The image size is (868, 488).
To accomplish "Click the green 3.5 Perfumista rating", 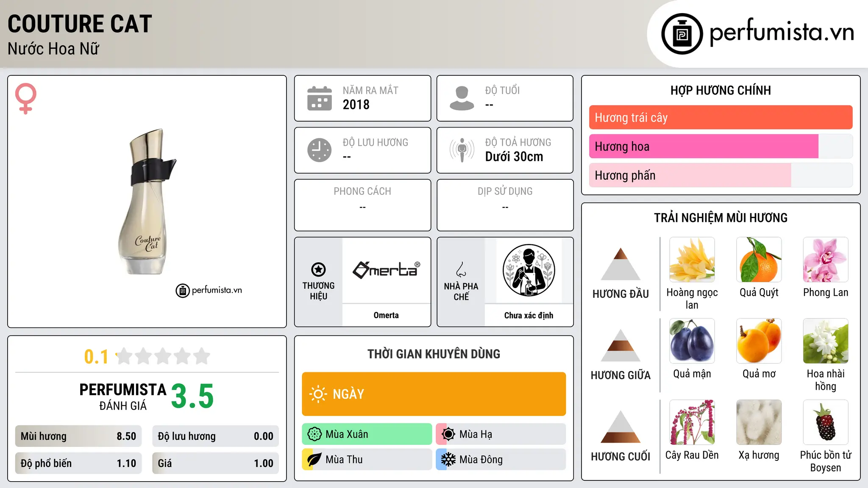I will (192, 396).
